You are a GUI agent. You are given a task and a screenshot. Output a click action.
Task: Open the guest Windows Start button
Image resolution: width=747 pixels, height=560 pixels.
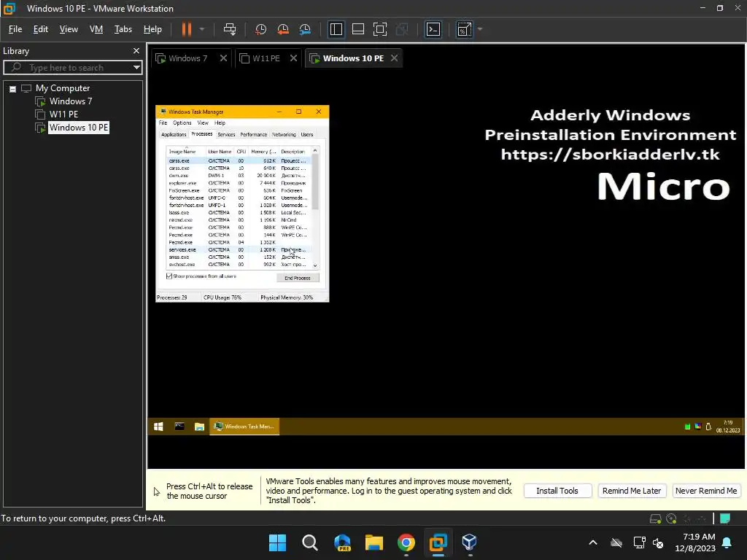158,427
